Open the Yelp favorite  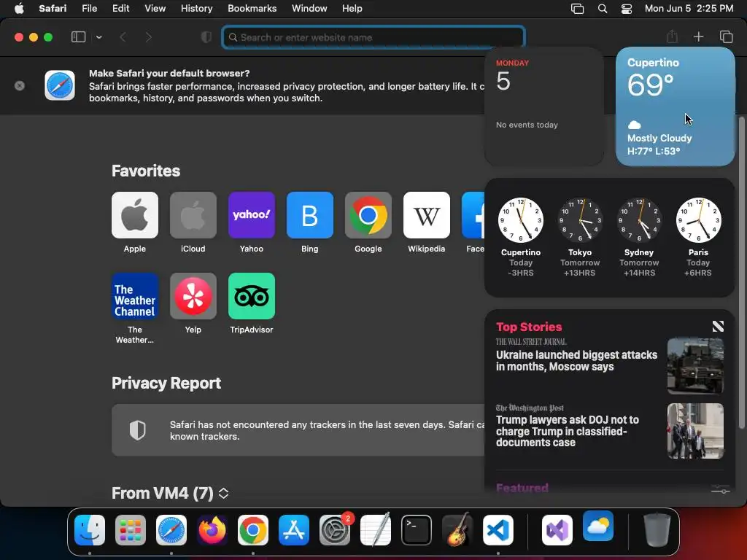[193, 296]
